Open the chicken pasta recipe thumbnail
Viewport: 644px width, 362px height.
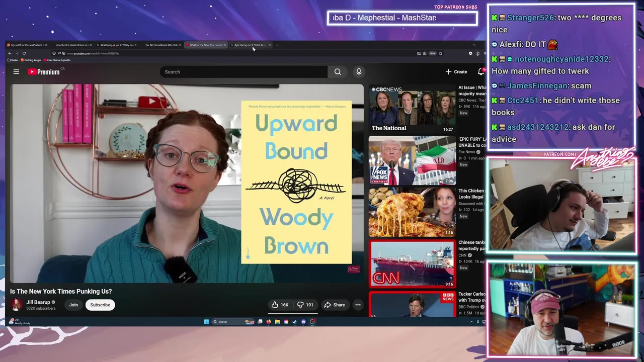(x=413, y=212)
